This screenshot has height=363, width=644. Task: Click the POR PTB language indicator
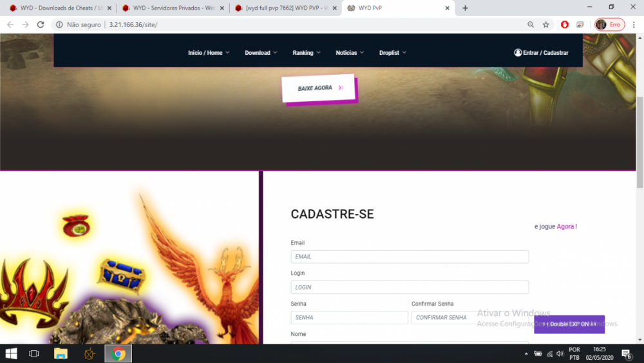pos(574,353)
